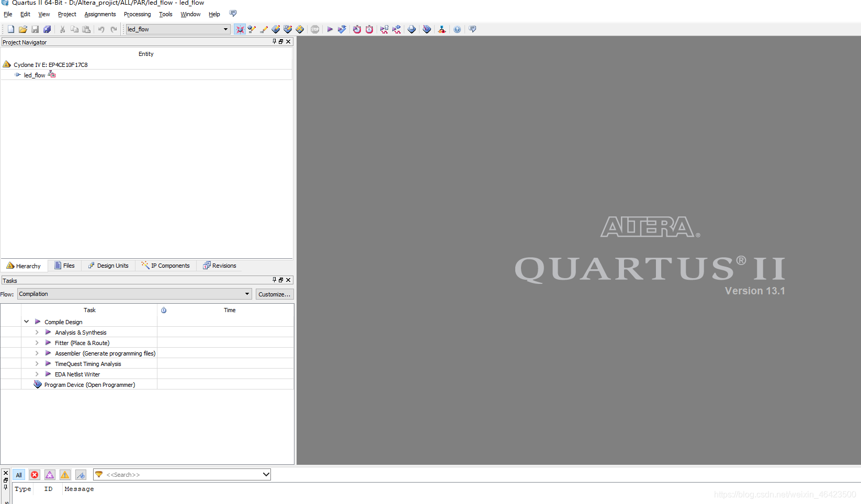The height and width of the screenshot is (504, 861).
Task: Click the Copy toolbar icon
Action: [x=74, y=29]
